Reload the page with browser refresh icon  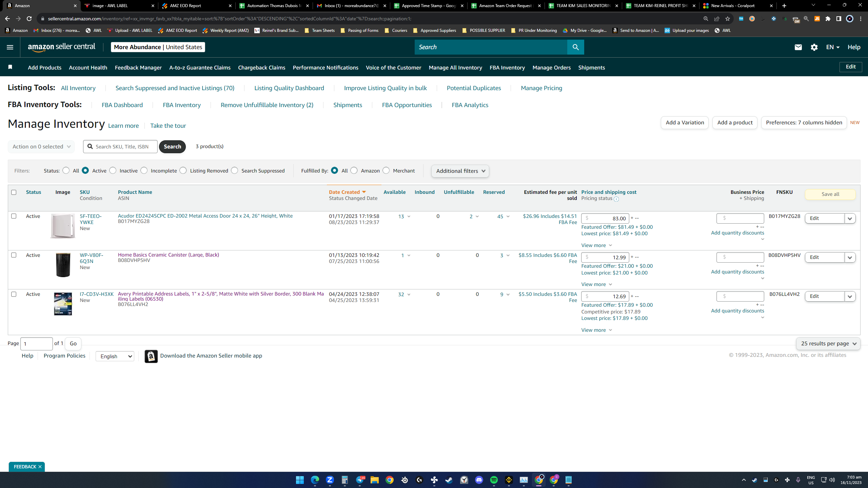pyautogui.click(x=29, y=19)
